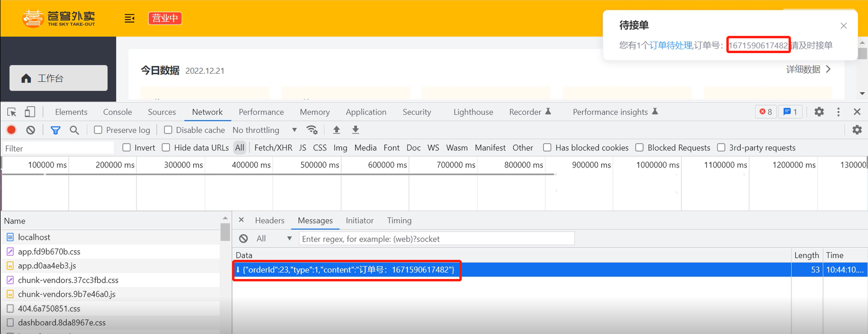Switch to the Console tab
Viewport: 868px width, 334px height.
click(x=117, y=112)
